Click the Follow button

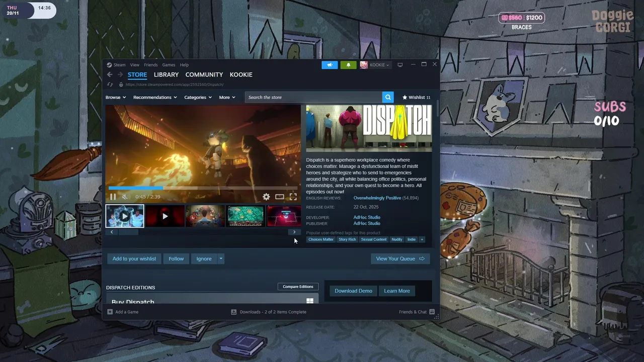coord(176,259)
